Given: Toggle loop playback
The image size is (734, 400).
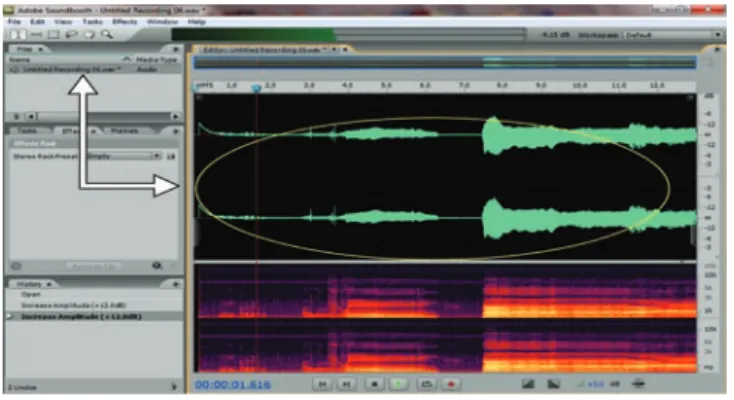Looking at the screenshot, I should 426,384.
